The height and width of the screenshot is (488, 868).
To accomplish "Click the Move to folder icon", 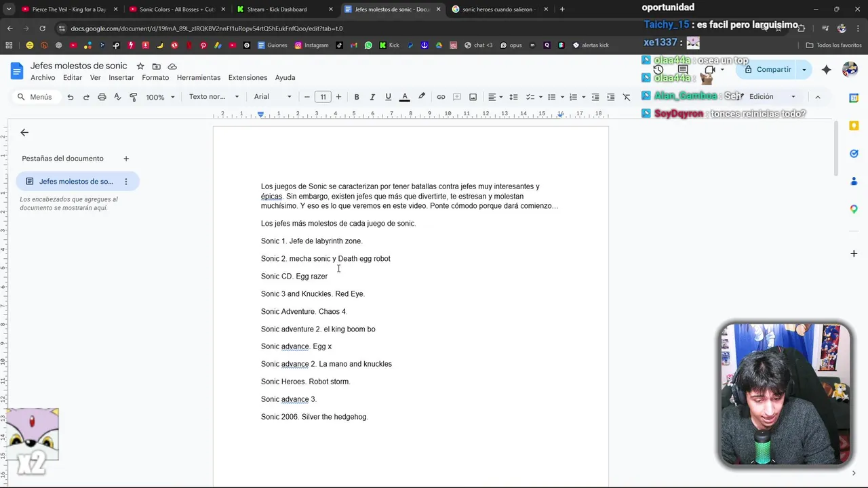I will click(157, 66).
